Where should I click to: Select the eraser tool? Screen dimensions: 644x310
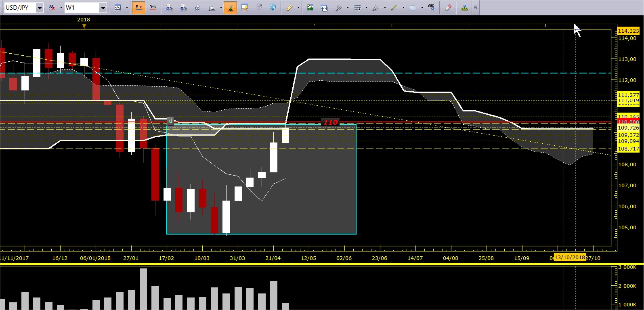click(448, 8)
